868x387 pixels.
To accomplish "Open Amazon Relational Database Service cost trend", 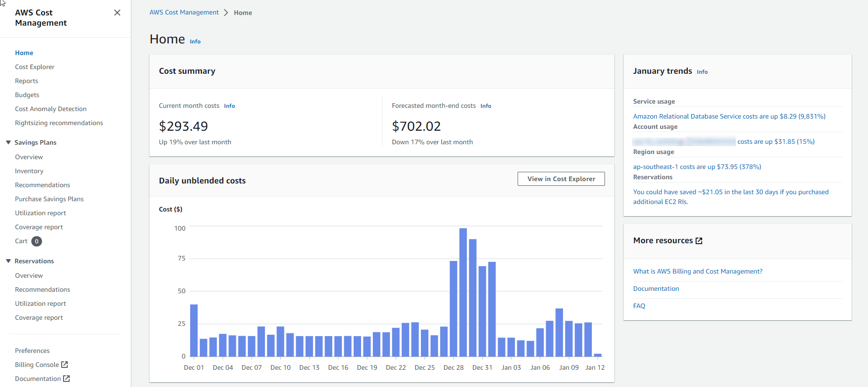I will tap(729, 116).
